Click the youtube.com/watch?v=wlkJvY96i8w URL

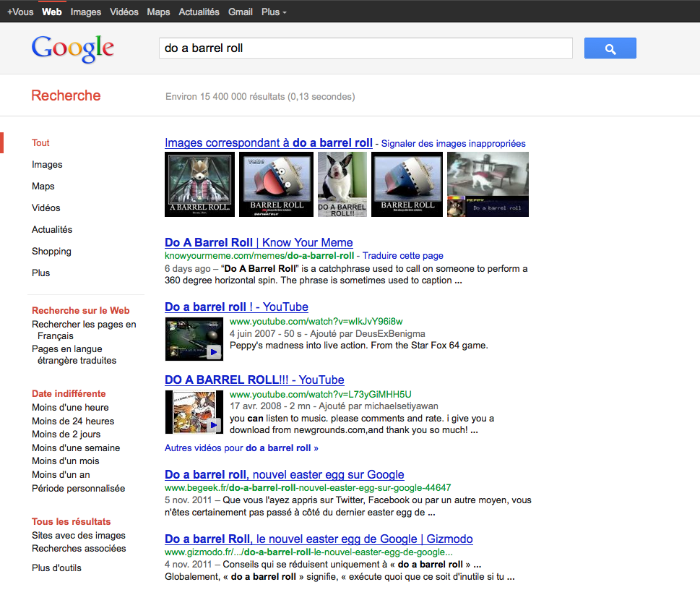pyautogui.click(x=316, y=322)
